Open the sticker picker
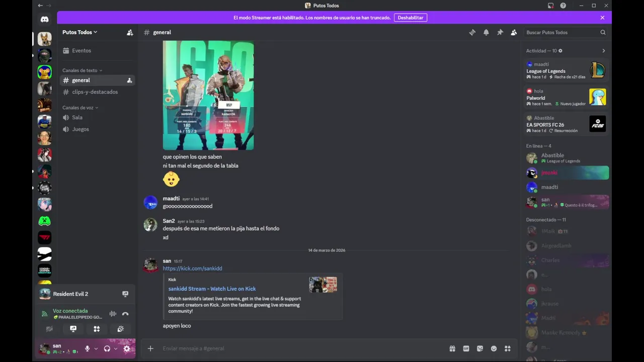This screenshot has height=362, width=644. coord(480,348)
